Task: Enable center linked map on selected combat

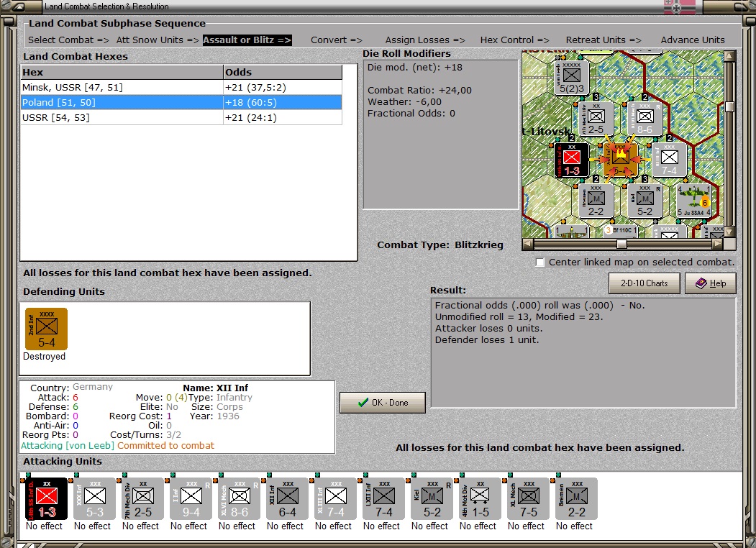Action: 540,262
